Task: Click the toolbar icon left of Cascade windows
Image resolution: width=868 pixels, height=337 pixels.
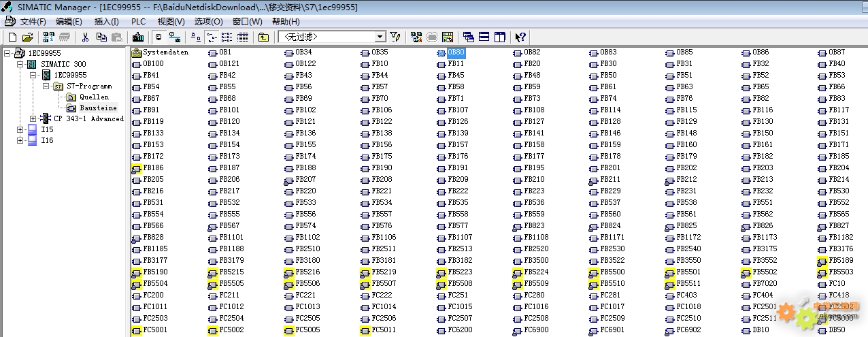Action: click(x=447, y=37)
